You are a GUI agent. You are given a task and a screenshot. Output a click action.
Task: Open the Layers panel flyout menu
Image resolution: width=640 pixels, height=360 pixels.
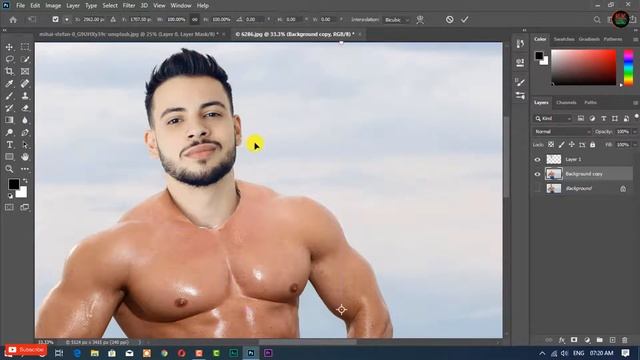tap(636, 102)
